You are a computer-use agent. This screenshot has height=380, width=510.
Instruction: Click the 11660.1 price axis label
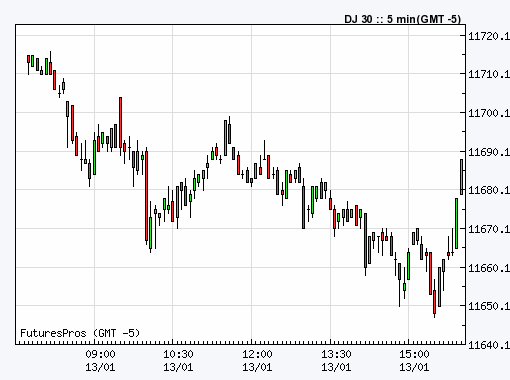pos(489,268)
